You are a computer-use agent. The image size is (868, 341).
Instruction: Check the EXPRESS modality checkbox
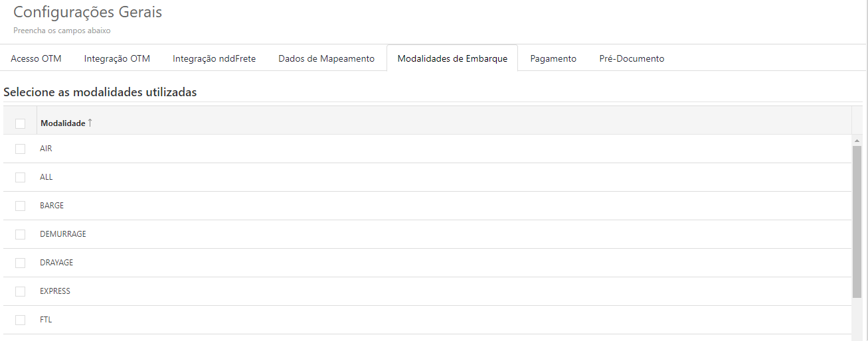(20, 291)
